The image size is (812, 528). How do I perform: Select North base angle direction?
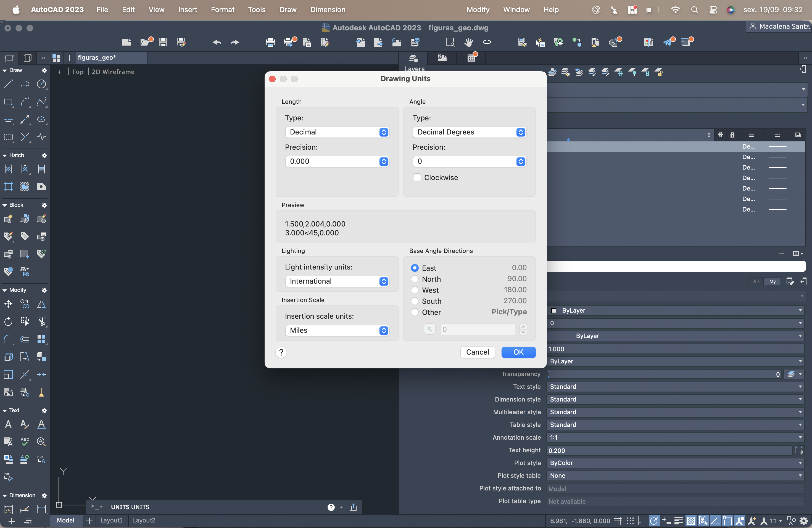point(415,279)
